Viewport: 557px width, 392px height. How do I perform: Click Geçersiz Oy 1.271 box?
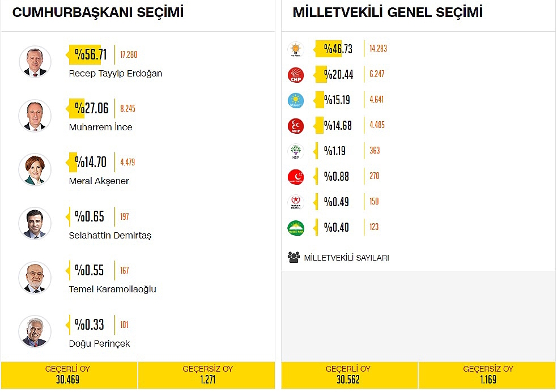click(x=207, y=375)
